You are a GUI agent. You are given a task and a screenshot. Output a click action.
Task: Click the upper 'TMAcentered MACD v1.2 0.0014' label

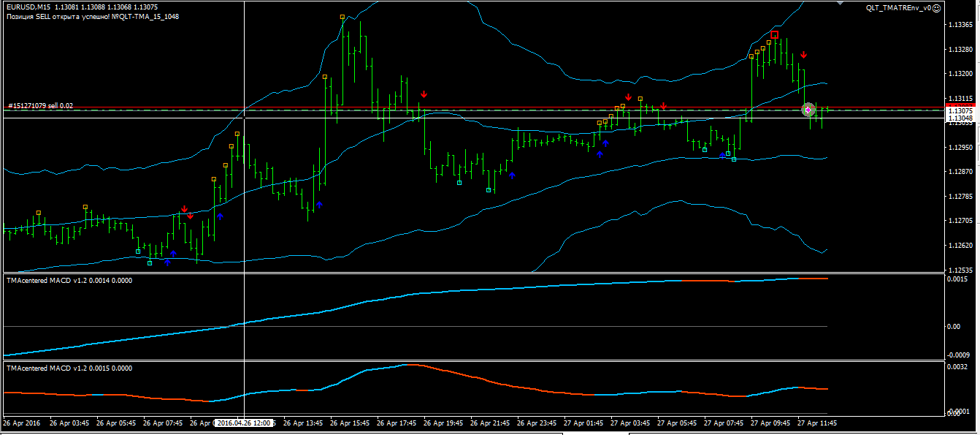click(69, 279)
